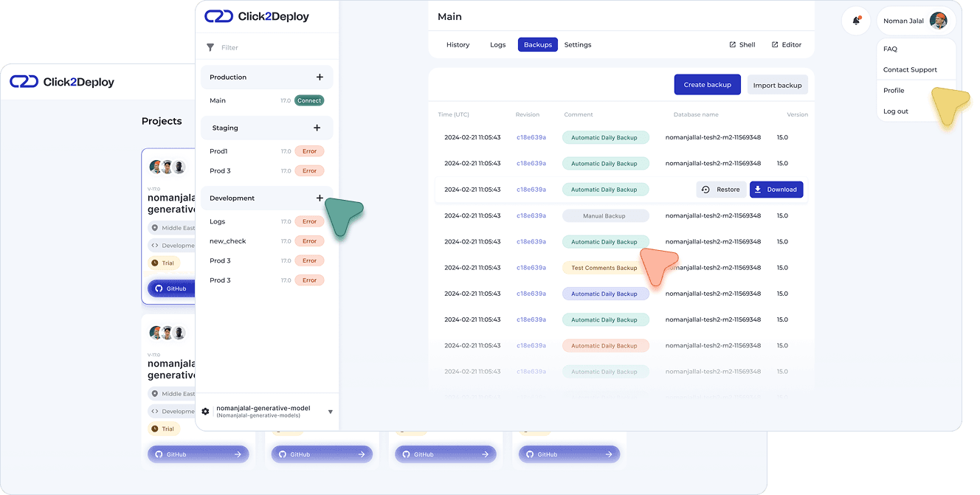Click the Create backup button
This screenshot has width=980, height=495.
707,84
